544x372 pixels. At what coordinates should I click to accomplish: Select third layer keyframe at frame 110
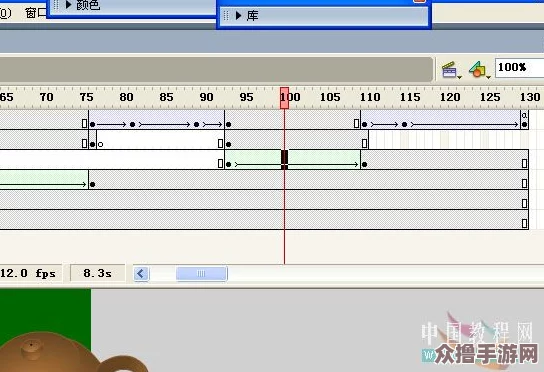coord(364,164)
